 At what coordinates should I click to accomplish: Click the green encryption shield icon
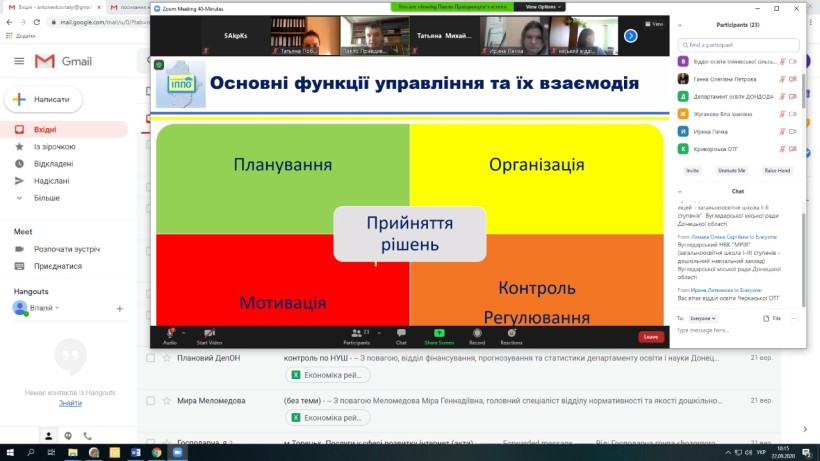[159, 65]
